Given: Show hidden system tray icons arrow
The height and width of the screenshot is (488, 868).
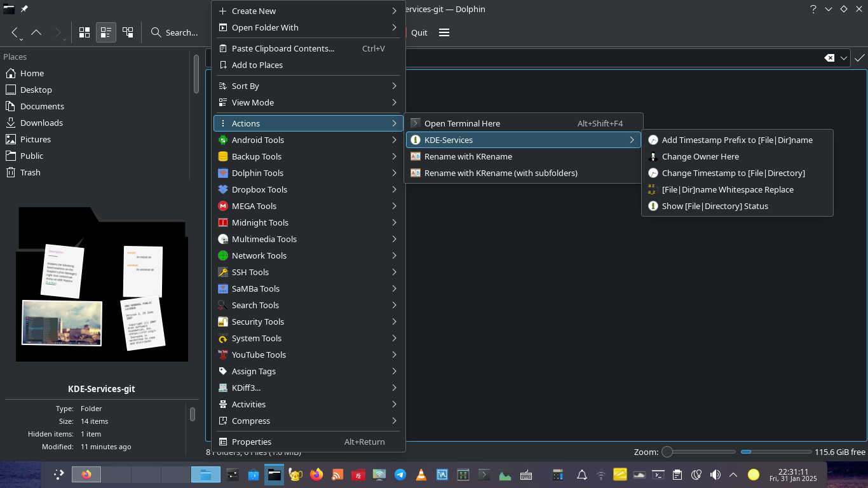Looking at the screenshot, I should (x=733, y=474).
